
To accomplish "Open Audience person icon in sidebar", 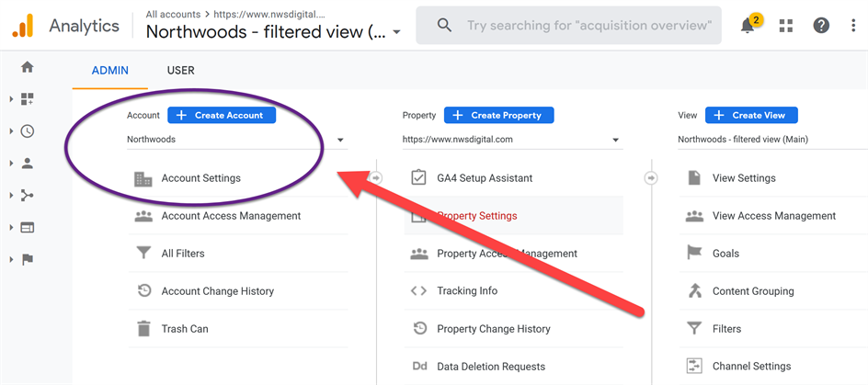I will 28,164.
